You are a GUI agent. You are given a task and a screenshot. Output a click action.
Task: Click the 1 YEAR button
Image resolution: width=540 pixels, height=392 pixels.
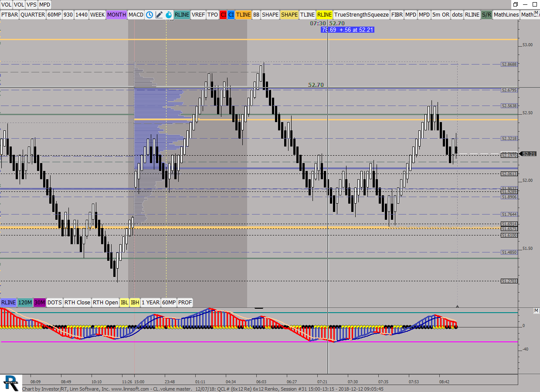coord(151,303)
